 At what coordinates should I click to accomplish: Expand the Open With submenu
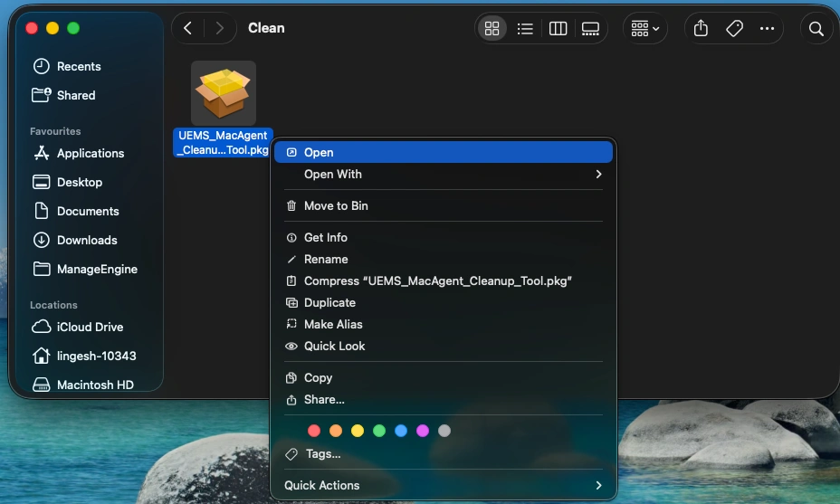[x=444, y=174]
